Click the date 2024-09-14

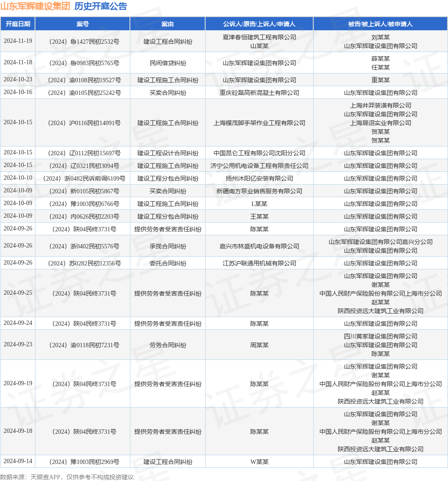coord(18,461)
